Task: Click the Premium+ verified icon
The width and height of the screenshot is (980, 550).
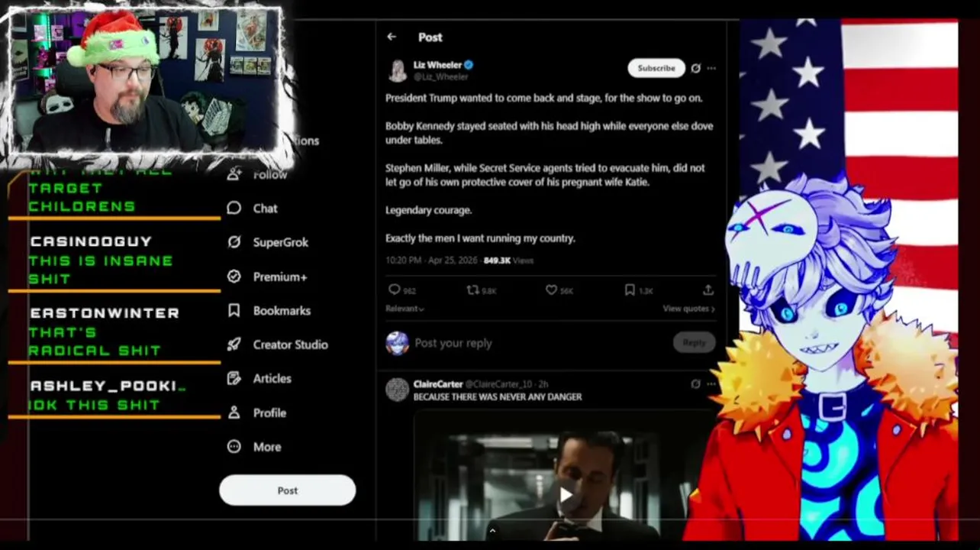Action: pyautogui.click(x=234, y=277)
